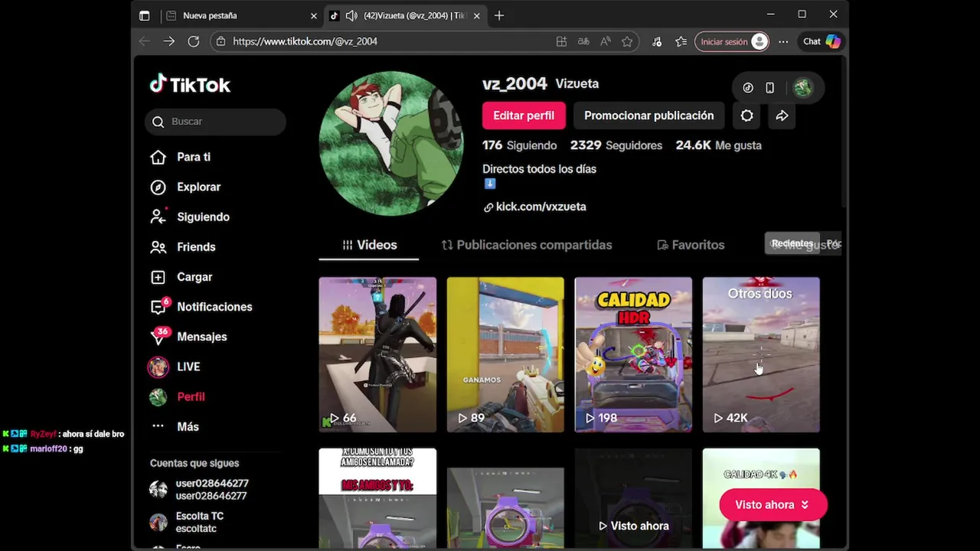
Task: Click tab actions menu icon
Action: (144, 15)
